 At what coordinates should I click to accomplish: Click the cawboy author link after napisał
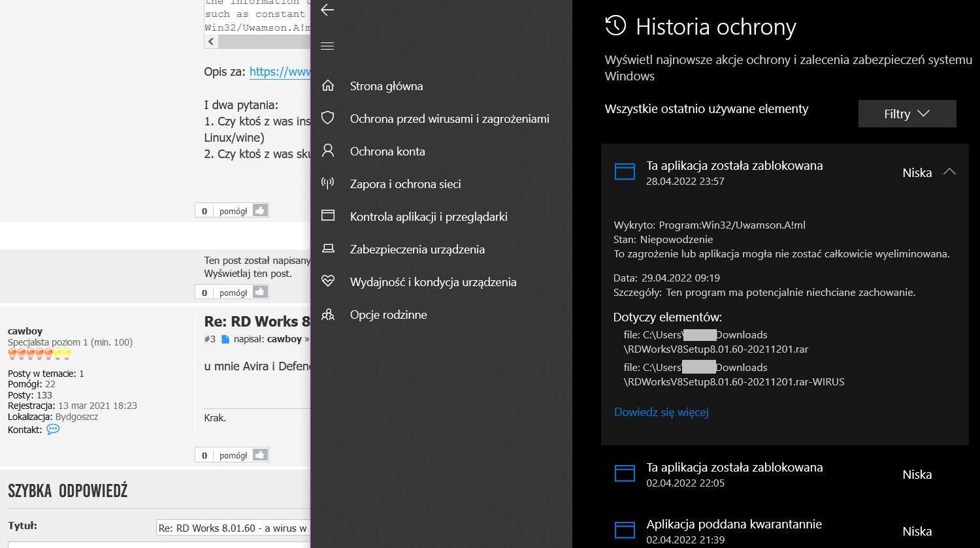point(284,339)
